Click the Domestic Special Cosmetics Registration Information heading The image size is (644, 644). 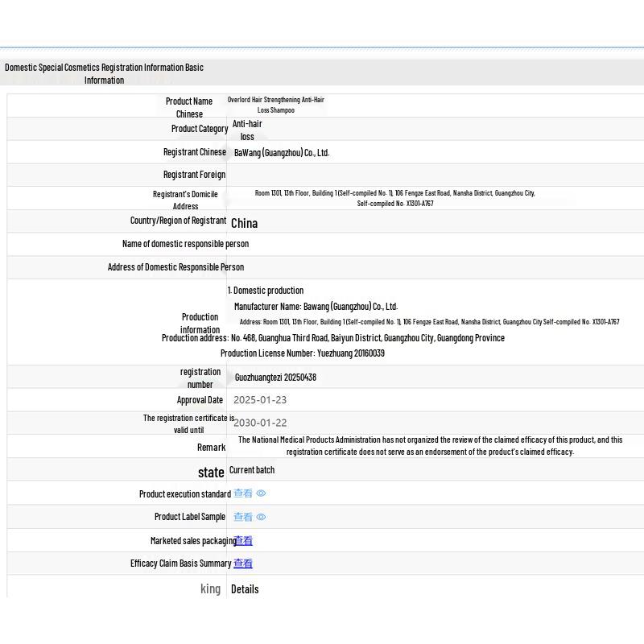(104, 73)
